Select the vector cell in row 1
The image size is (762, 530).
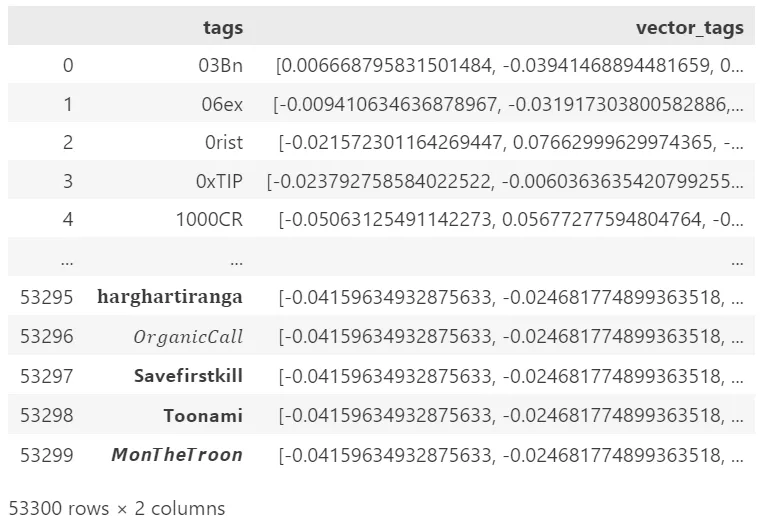(508, 104)
